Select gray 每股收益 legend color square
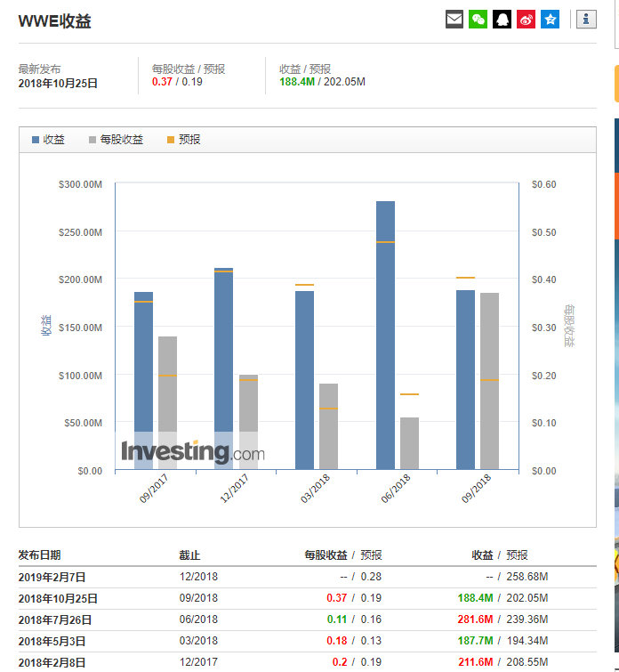This screenshot has height=672, width=619. pyautogui.click(x=92, y=140)
